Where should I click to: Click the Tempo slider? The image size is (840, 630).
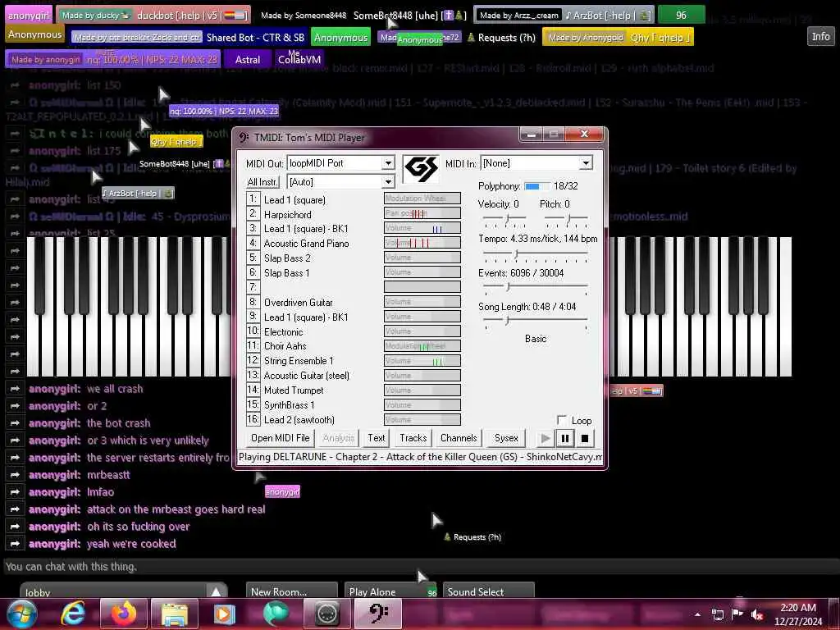(535, 253)
